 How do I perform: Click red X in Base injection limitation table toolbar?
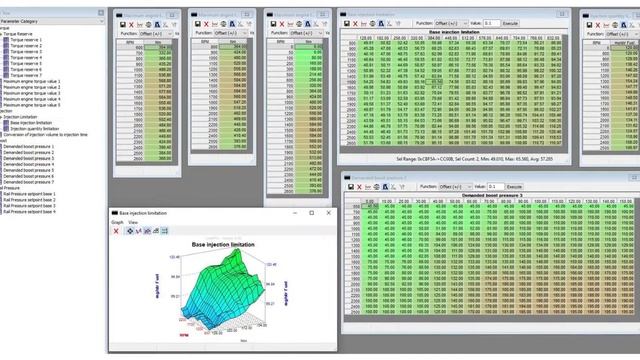coord(355,24)
